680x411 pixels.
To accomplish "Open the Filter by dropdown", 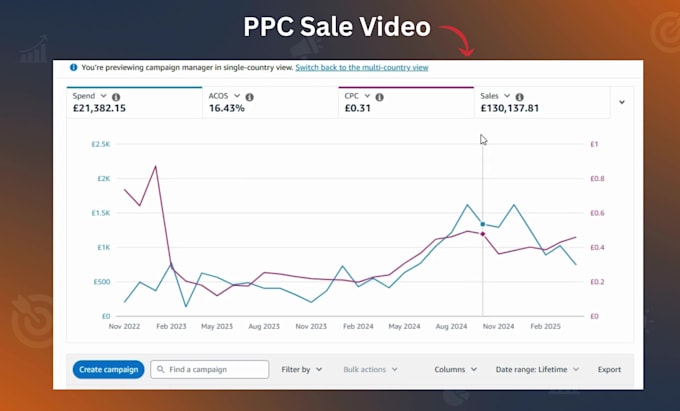I will (x=302, y=369).
